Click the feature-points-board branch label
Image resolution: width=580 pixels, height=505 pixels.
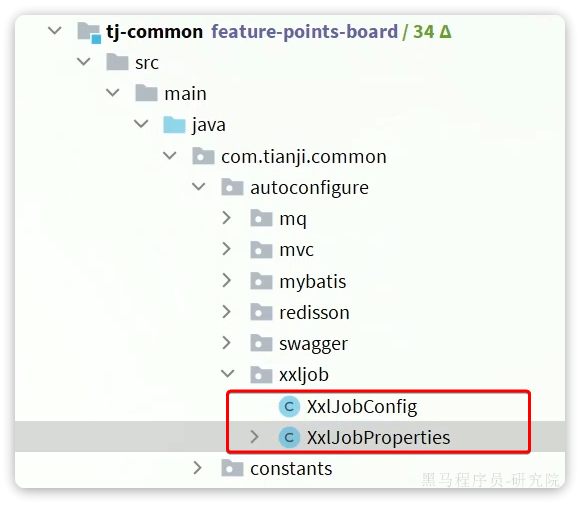[304, 31]
